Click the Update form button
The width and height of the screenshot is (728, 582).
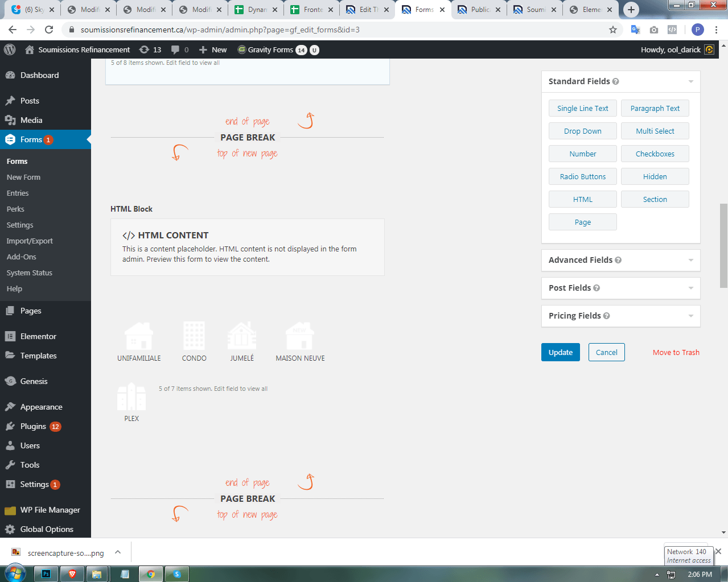click(x=561, y=352)
